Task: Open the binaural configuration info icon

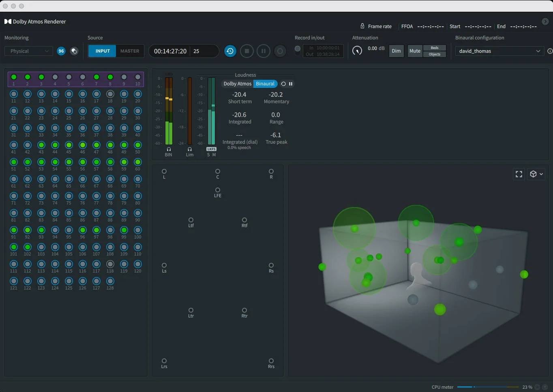Action: coord(550,51)
